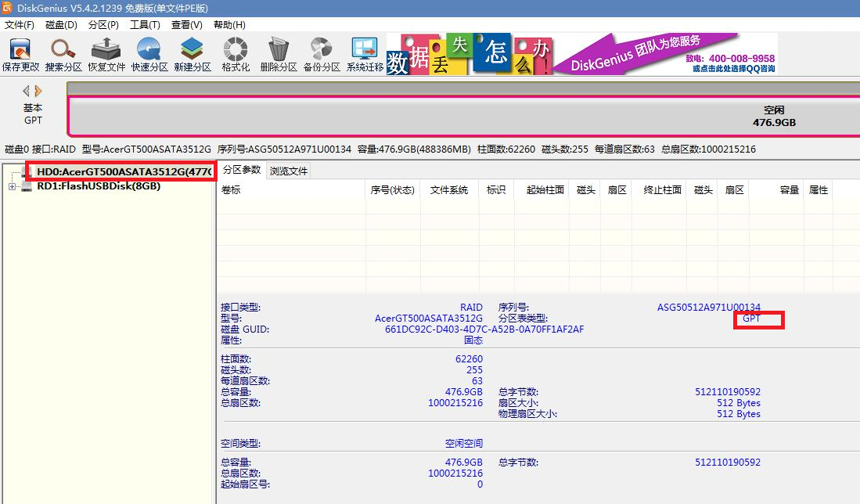Click the disk GUID value 661DC92C-D403-4D7C
Screen dimensions: 860x504
[x=484, y=329]
